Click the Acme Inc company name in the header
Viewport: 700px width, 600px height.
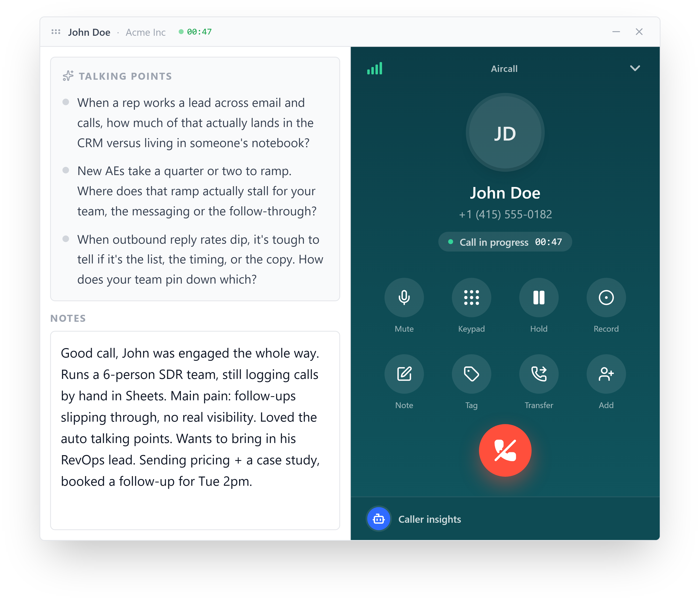146,32
